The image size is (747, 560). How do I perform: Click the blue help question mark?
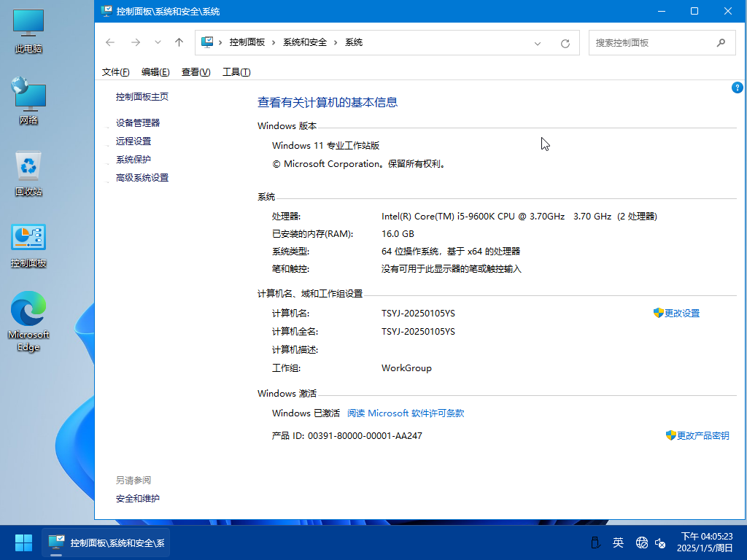[x=737, y=87]
